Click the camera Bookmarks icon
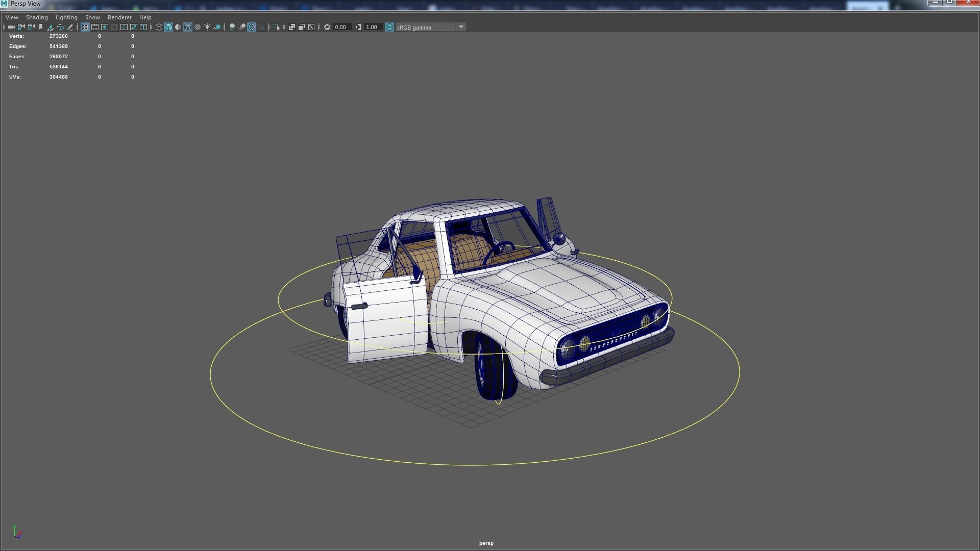 41,27
